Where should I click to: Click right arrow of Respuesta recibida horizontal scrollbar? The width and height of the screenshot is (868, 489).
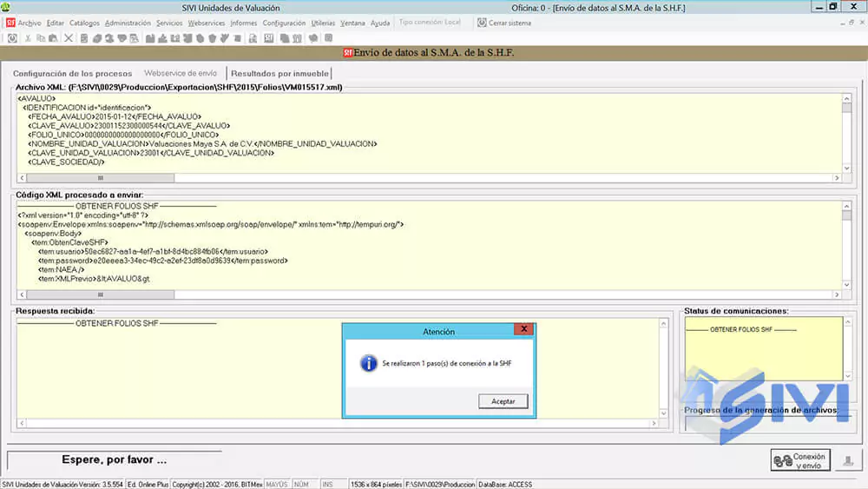(654, 423)
